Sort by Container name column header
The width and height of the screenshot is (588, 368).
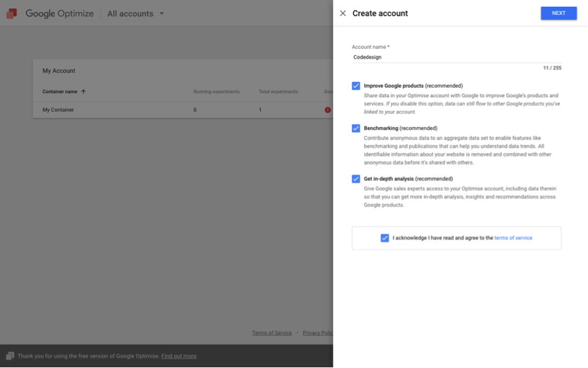pyautogui.click(x=60, y=92)
